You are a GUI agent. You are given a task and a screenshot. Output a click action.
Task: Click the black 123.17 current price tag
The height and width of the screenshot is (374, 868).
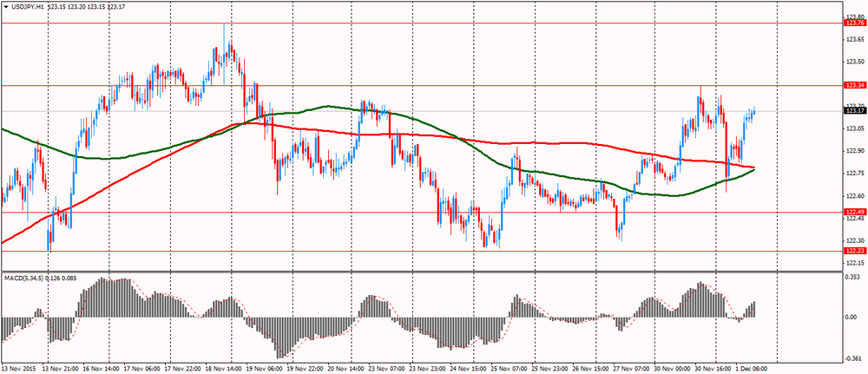click(x=855, y=110)
